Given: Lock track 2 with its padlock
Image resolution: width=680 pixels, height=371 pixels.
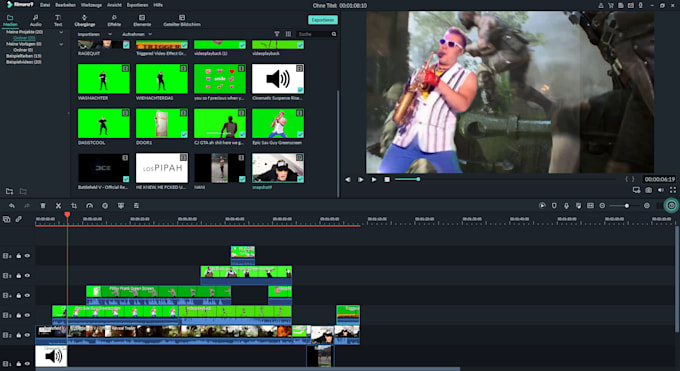Looking at the screenshot, I should (x=19, y=335).
